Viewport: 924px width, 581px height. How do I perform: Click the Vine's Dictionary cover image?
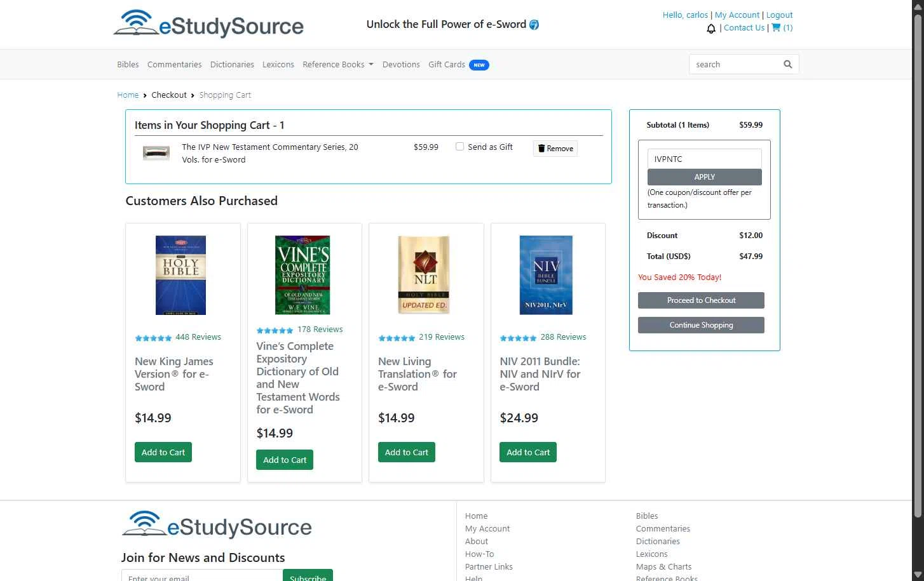(x=302, y=275)
